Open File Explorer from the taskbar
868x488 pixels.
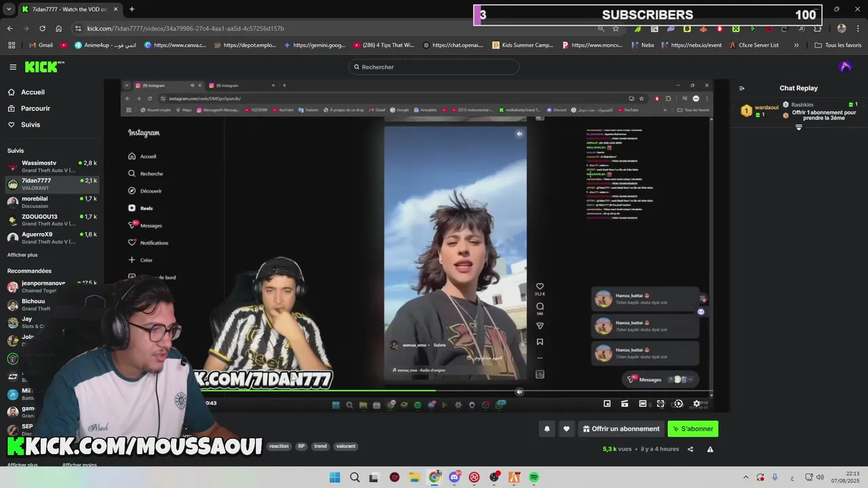(414, 477)
